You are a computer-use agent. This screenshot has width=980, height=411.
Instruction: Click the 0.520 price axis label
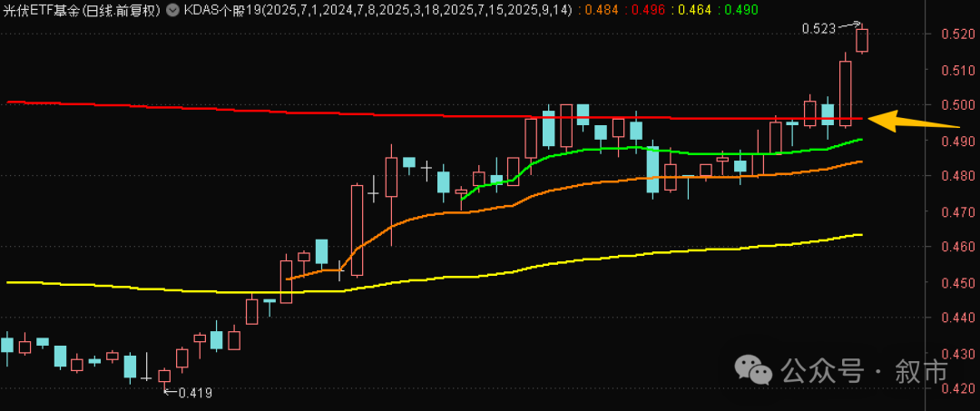tap(959, 34)
